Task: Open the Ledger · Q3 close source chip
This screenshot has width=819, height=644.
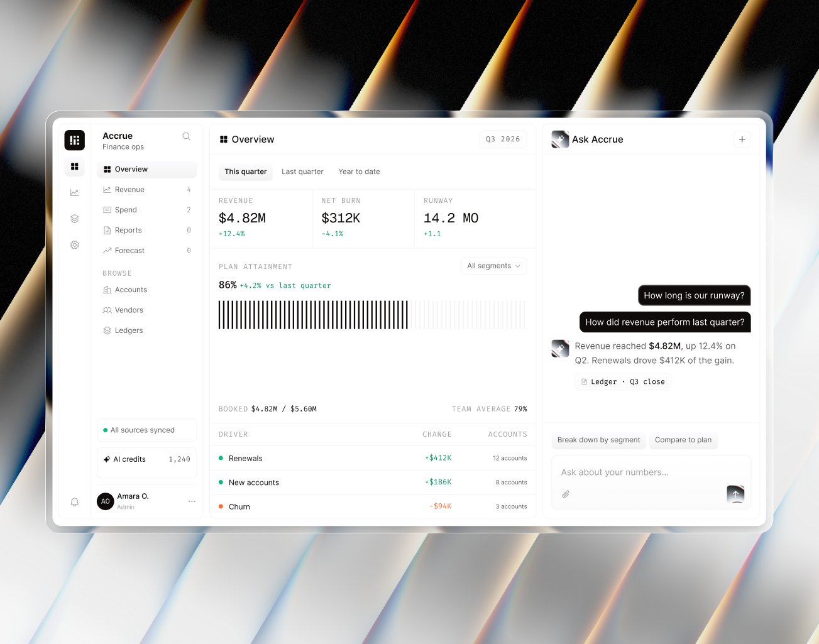Action: tap(623, 382)
